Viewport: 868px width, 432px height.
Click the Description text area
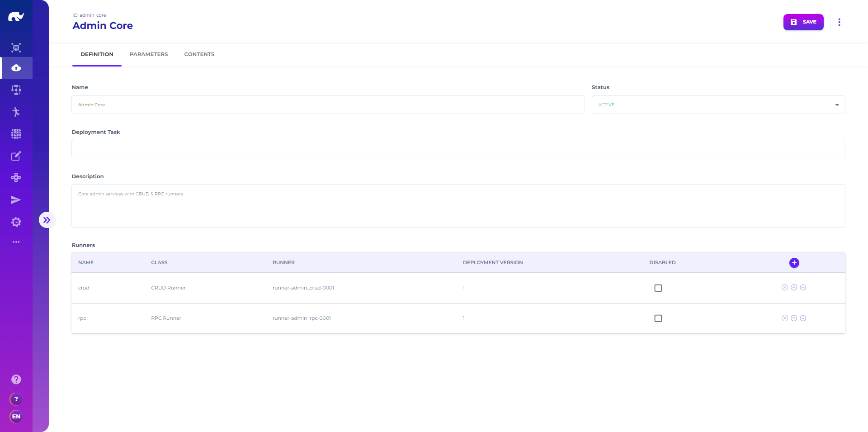(458, 206)
